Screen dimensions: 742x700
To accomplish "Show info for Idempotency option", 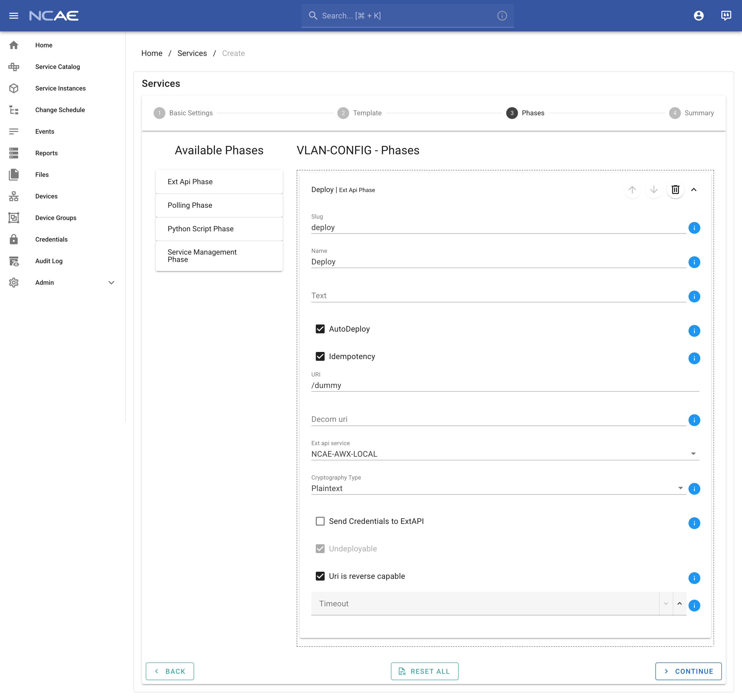I will point(694,359).
